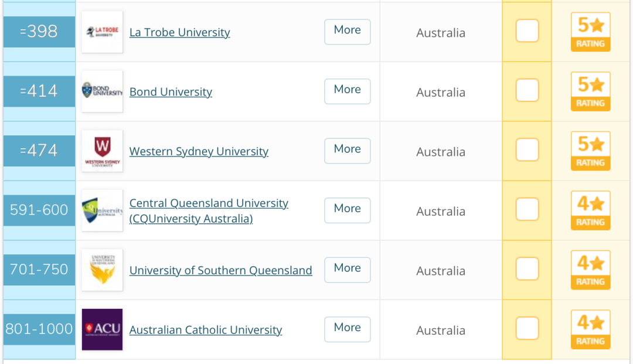Enable the checkbox in the Western Sydney University row
This screenshot has height=364, width=633.
[527, 149]
